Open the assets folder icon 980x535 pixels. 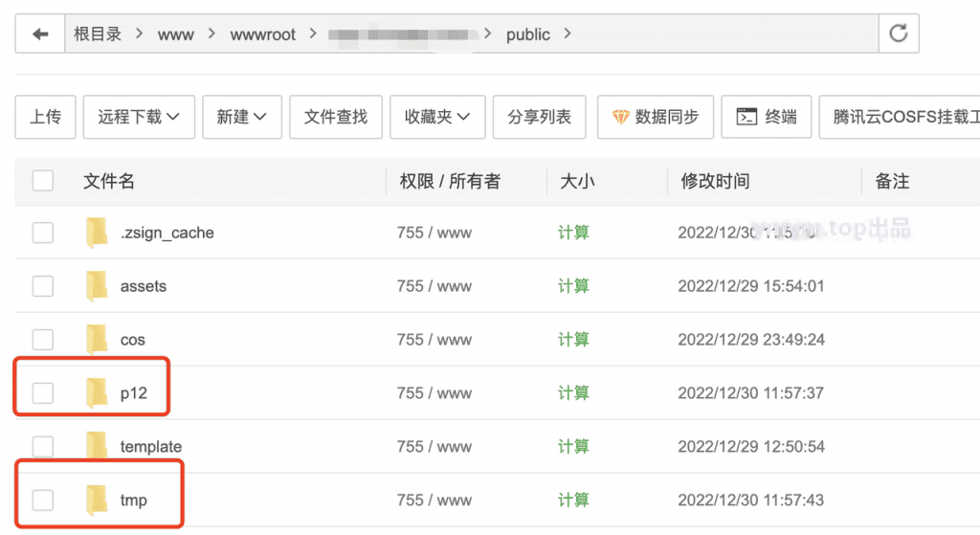[x=97, y=286]
